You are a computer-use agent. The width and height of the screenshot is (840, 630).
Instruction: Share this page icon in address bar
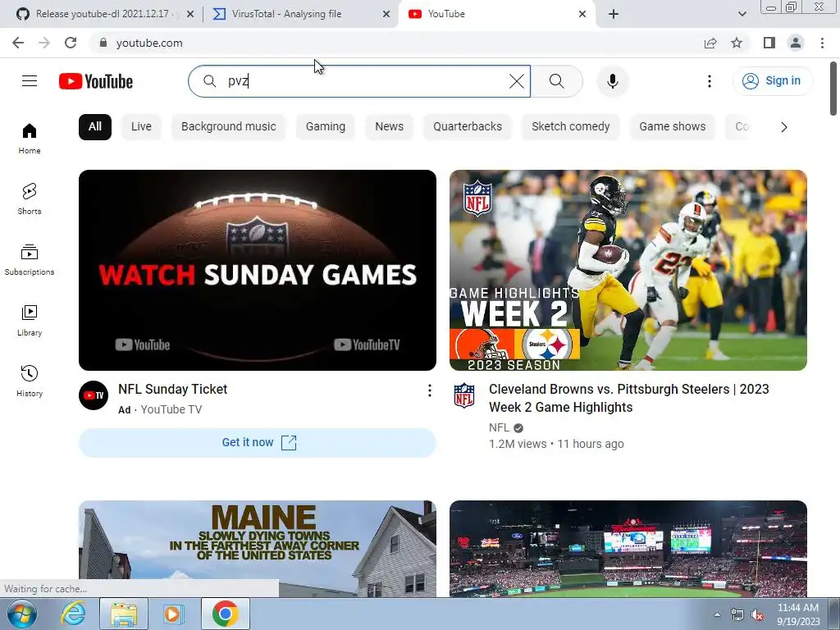pyautogui.click(x=710, y=43)
